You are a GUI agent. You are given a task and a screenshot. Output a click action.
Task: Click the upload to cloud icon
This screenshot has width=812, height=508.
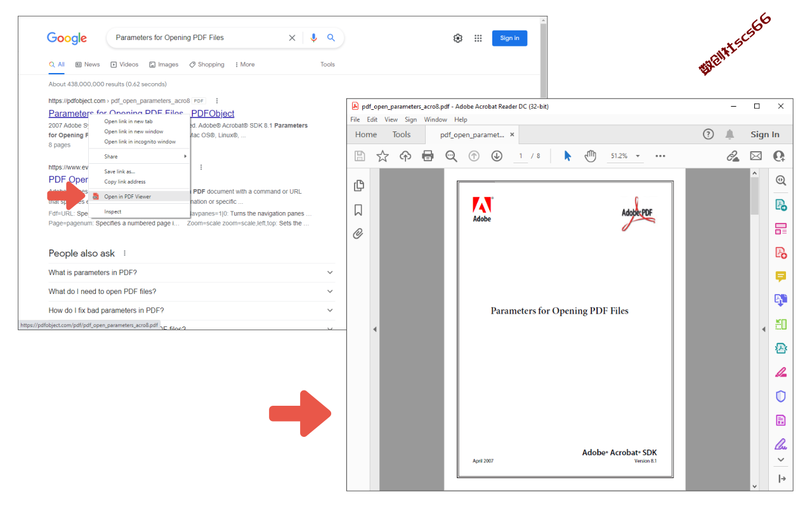(405, 156)
